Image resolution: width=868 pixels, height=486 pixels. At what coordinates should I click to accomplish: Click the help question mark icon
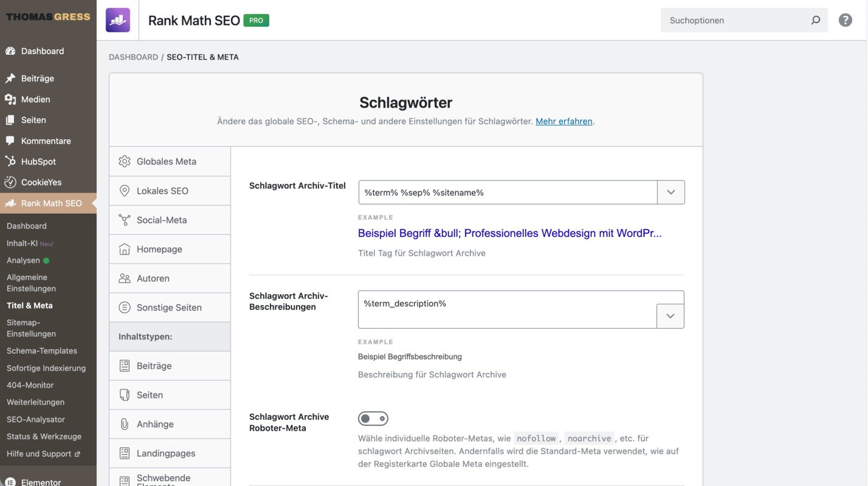tap(845, 20)
